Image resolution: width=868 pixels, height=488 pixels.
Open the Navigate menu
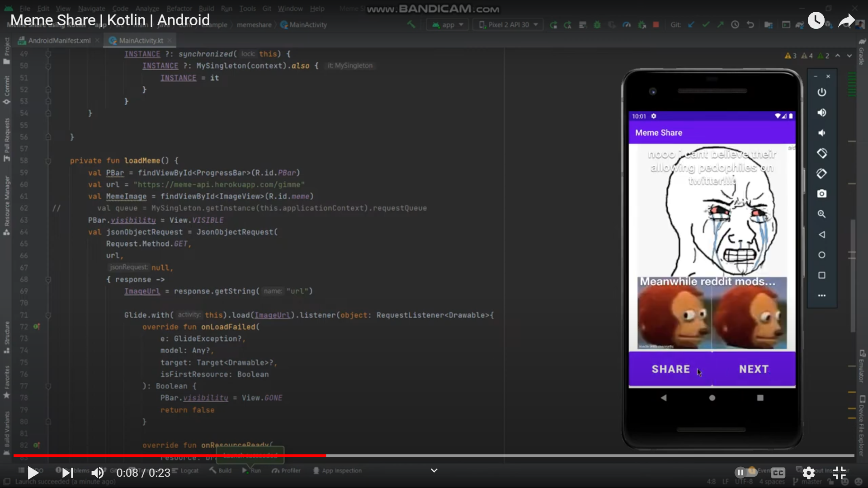click(x=91, y=9)
